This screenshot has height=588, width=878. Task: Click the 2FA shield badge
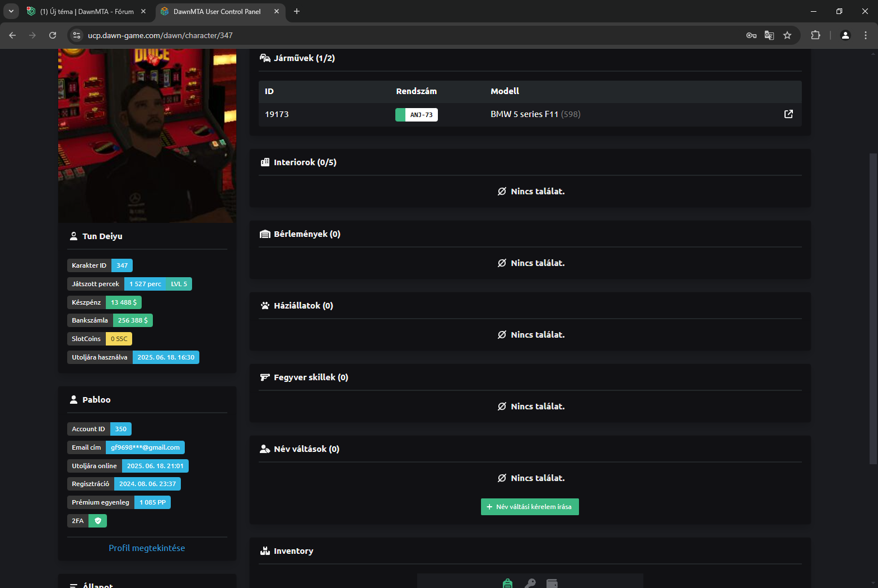coord(98,521)
